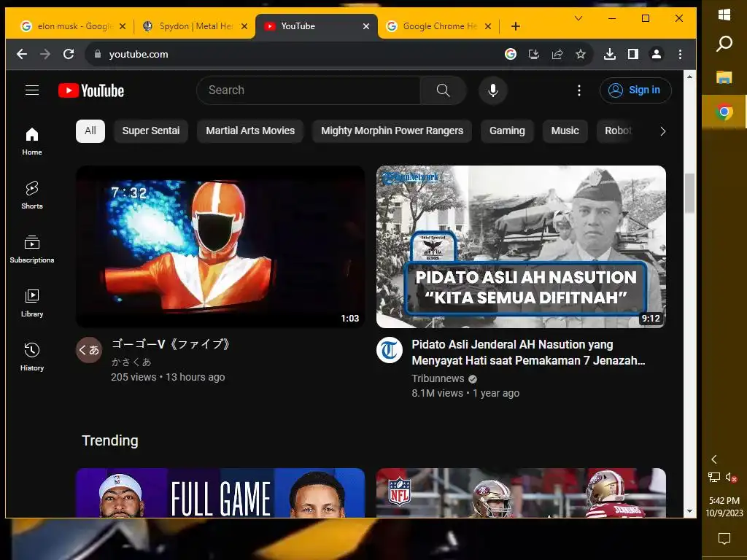The width and height of the screenshot is (747, 560).
Task: Click the scrollbar down arrow
Action: (x=689, y=511)
